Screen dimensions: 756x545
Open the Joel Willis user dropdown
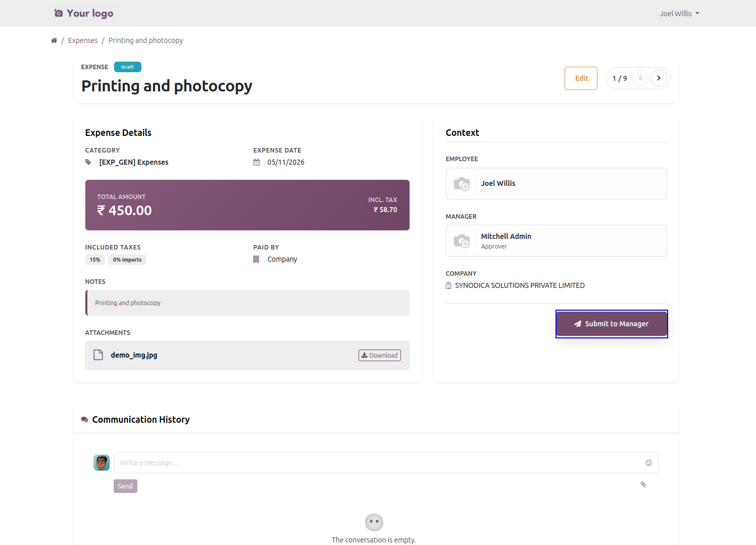tap(679, 14)
